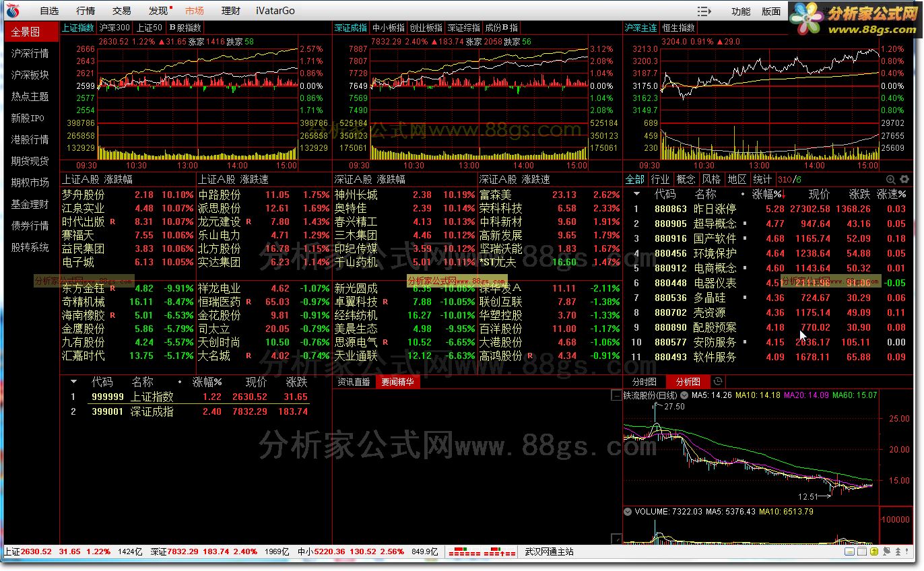Switch to the 地区 sector tab
Image resolution: width=924 pixels, height=571 pixels.
tap(737, 179)
